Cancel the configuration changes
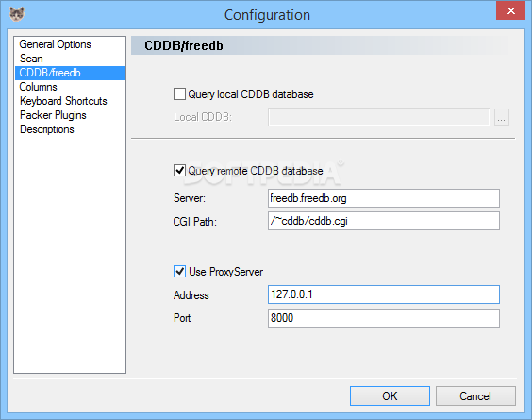 [x=475, y=395]
